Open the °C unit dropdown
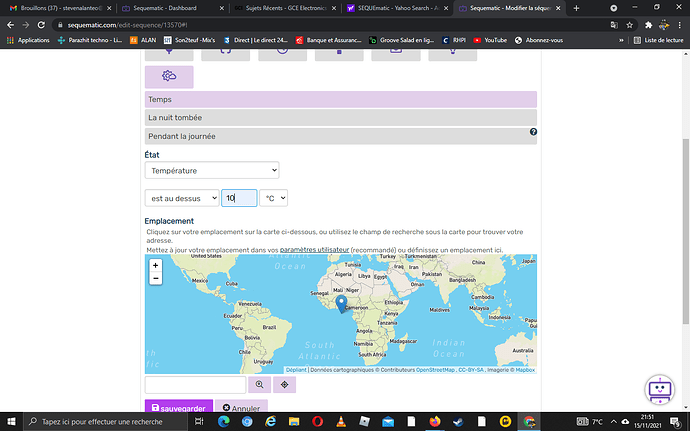The width and height of the screenshot is (690, 431). [273, 199]
